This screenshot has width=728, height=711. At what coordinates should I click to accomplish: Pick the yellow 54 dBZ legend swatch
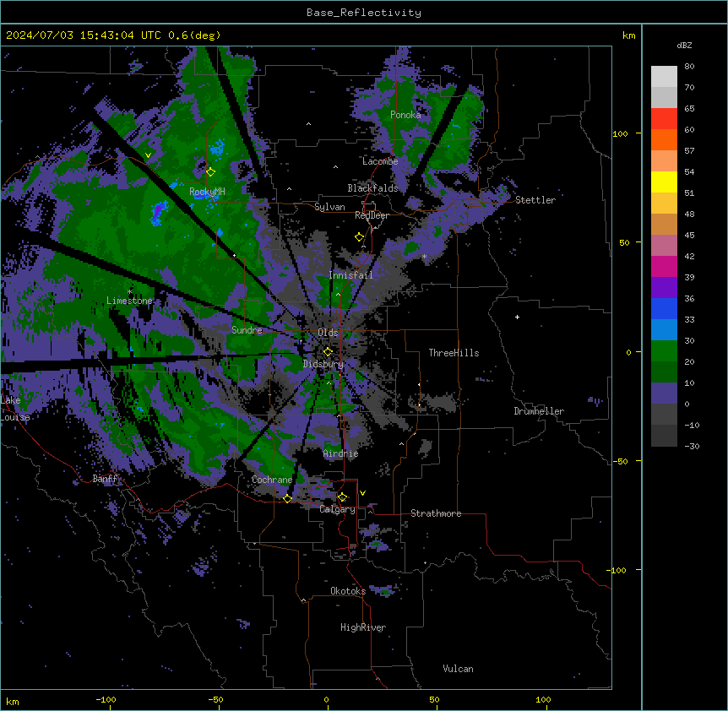[x=664, y=182]
